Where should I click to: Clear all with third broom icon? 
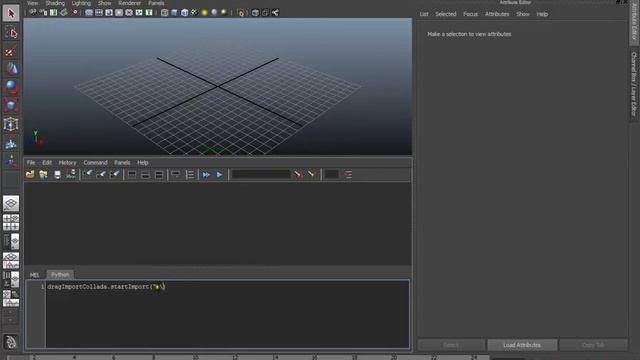pyautogui.click(x=114, y=175)
